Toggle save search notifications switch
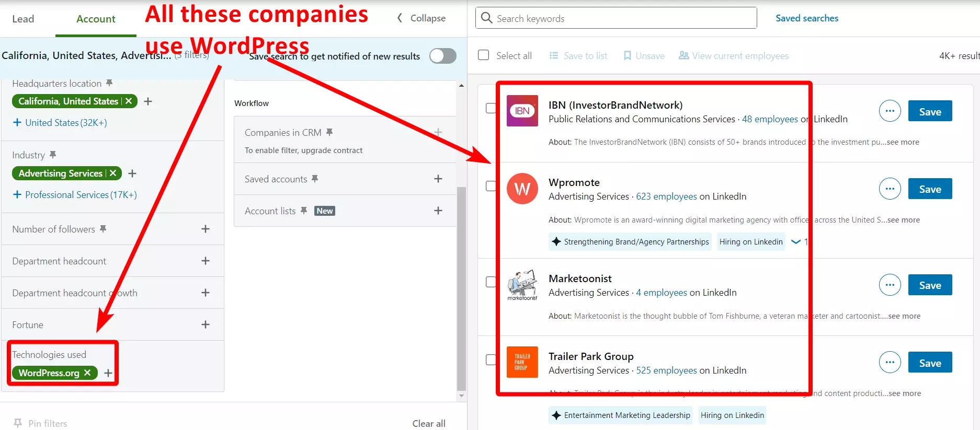Screen dimensions: 980x430 [443, 56]
